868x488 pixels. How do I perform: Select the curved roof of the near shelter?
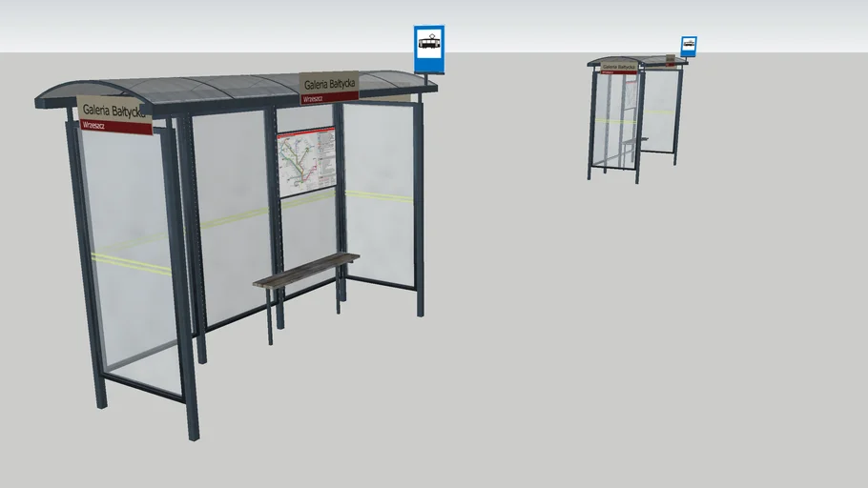229,89
